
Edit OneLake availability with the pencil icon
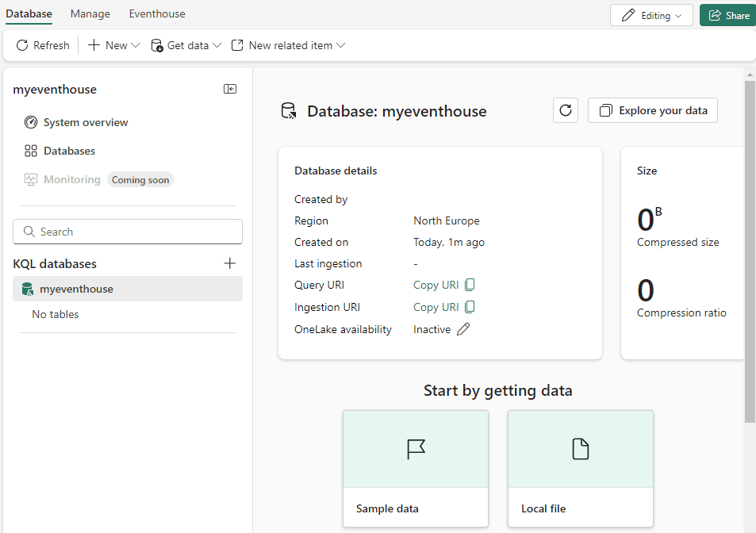pos(463,329)
